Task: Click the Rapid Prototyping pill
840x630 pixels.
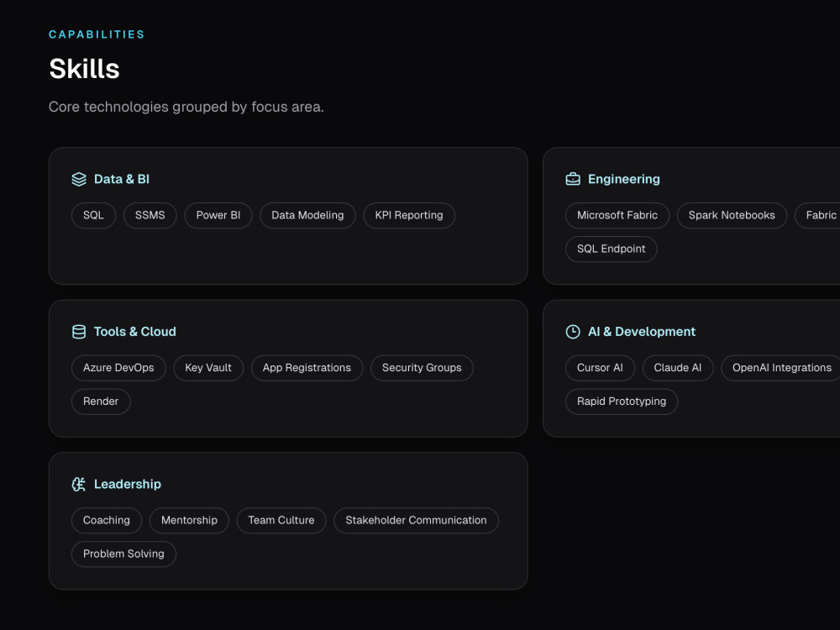Action: [x=622, y=402]
